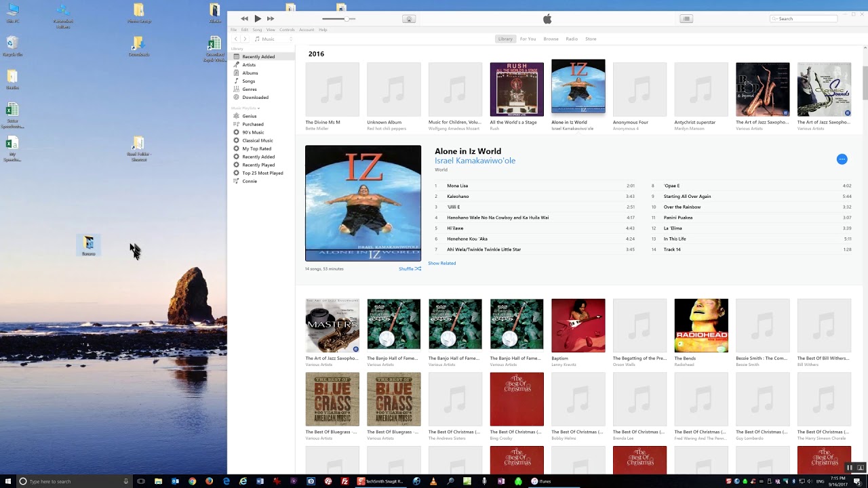Viewport: 868px width, 488px height.
Task: Open the My Top Rated playlist
Action: pyautogui.click(x=261, y=148)
